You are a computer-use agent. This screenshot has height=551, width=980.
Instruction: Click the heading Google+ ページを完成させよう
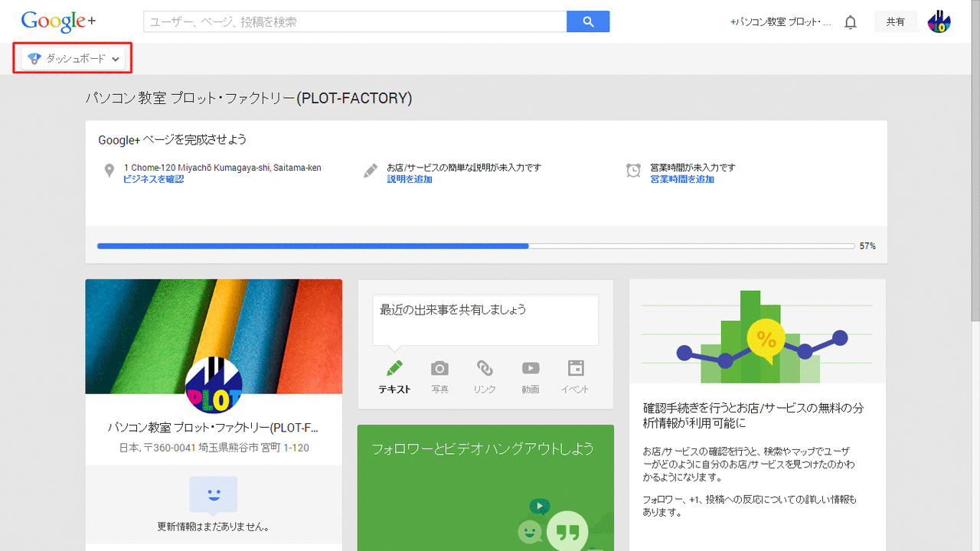(x=172, y=139)
